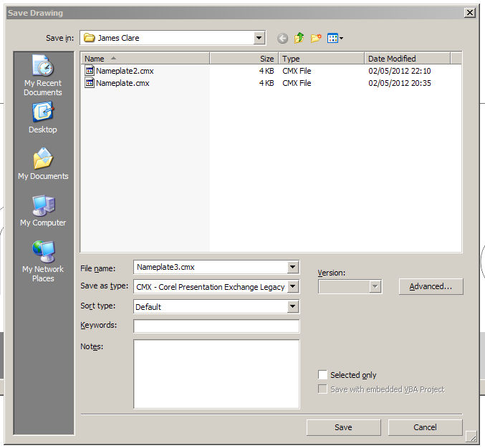485x448 pixels.
Task: Select the Nameplate.cmx file icon
Action: click(x=90, y=83)
